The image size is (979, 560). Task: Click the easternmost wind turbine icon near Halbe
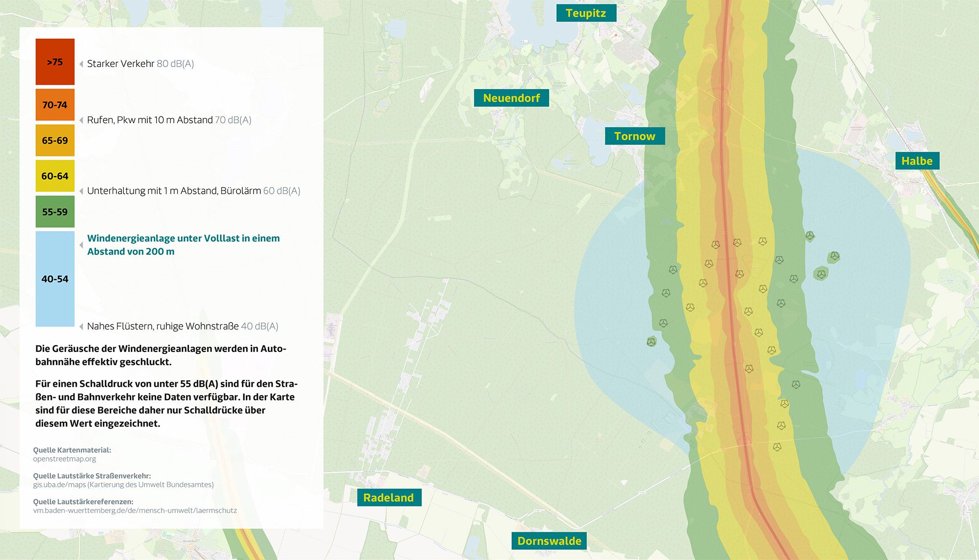835,256
